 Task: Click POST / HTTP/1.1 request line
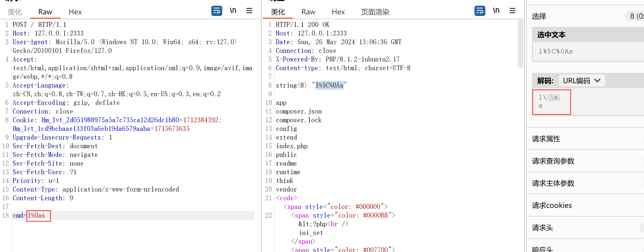(40, 25)
